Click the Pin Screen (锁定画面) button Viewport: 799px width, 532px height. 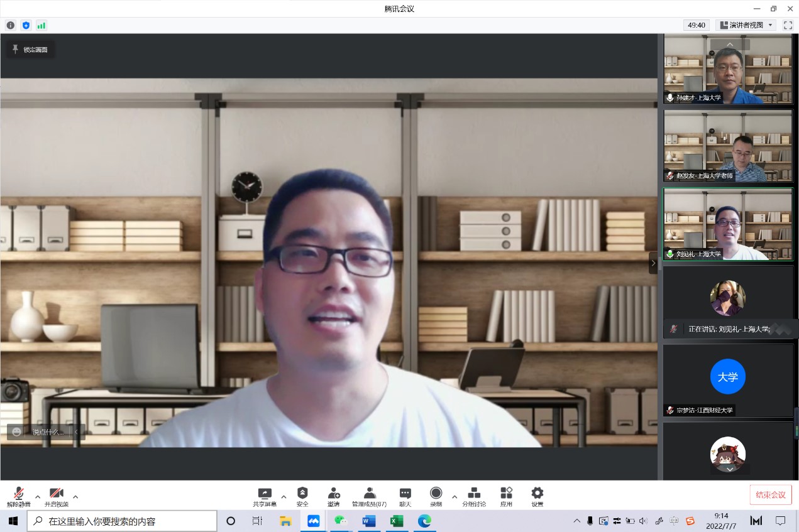pos(31,50)
